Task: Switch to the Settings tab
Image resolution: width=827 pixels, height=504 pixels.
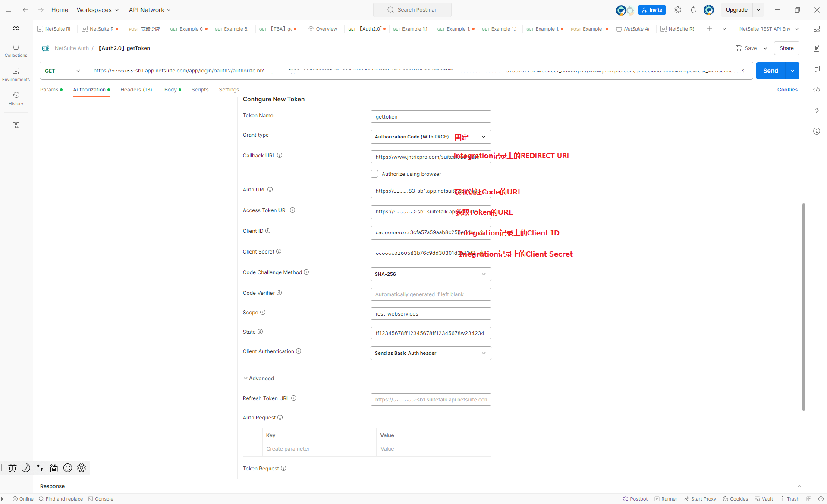Action: pyautogui.click(x=229, y=90)
